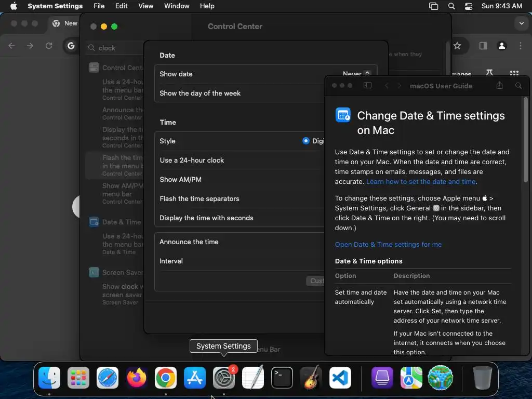
Task: Click share icon in macOS User Guide
Action: 499,85
